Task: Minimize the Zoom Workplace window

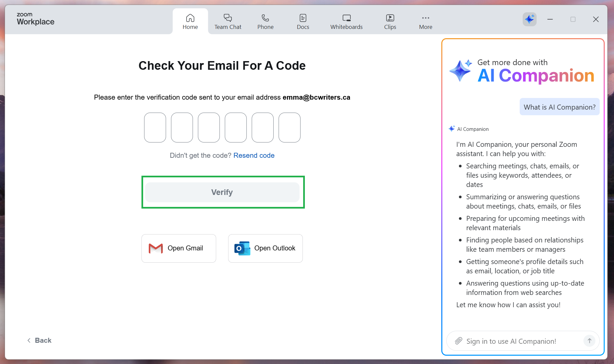Action: pos(550,19)
